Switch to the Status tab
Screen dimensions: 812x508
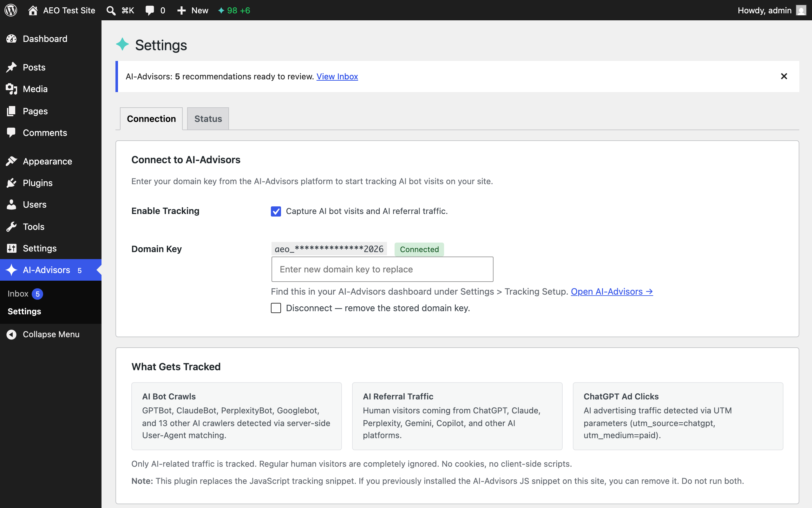click(208, 119)
